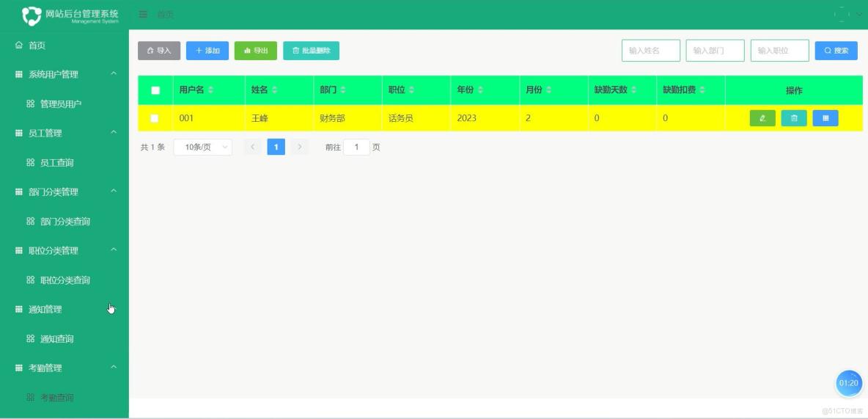868x419 pixels.
Task: Go to previous page arrow
Action: pos(252,147)
